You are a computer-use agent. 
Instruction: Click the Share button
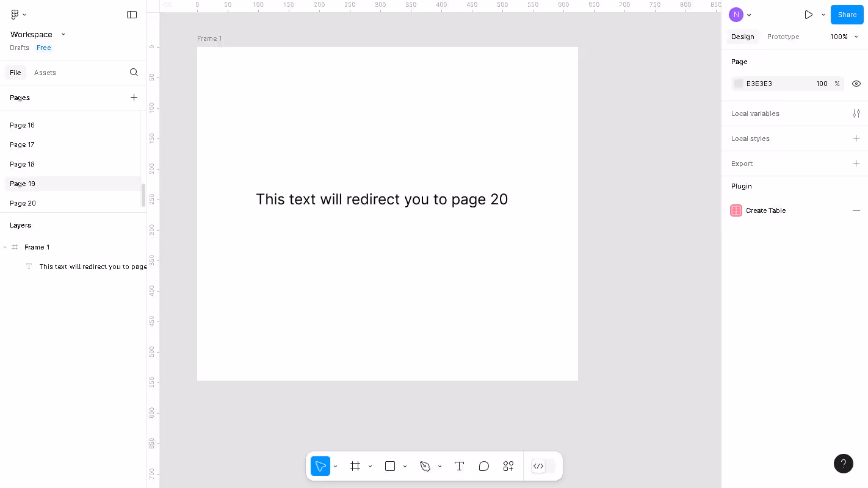[847, 15]
